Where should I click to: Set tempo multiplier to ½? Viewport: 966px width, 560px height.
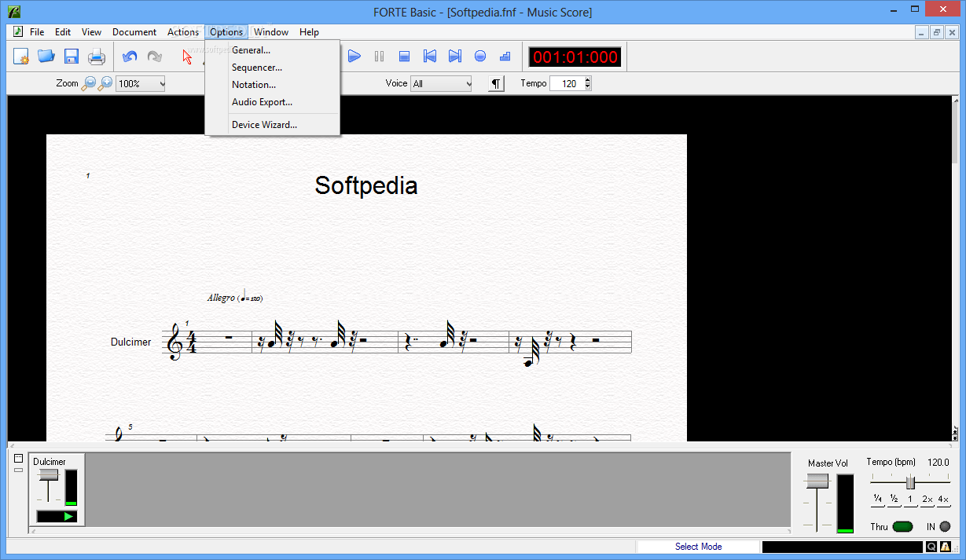pos(894,500)
